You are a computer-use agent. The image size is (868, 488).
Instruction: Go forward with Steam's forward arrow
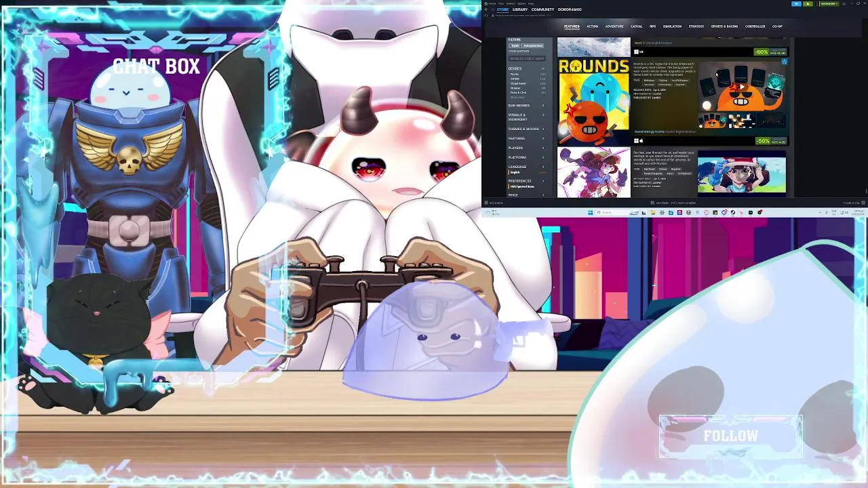click(492, 9)
